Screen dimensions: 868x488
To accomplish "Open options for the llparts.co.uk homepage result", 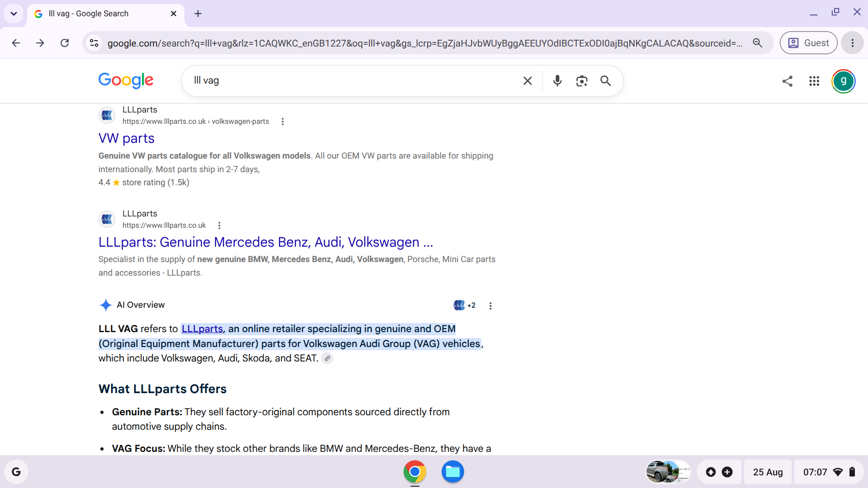I will pos(219,225).
